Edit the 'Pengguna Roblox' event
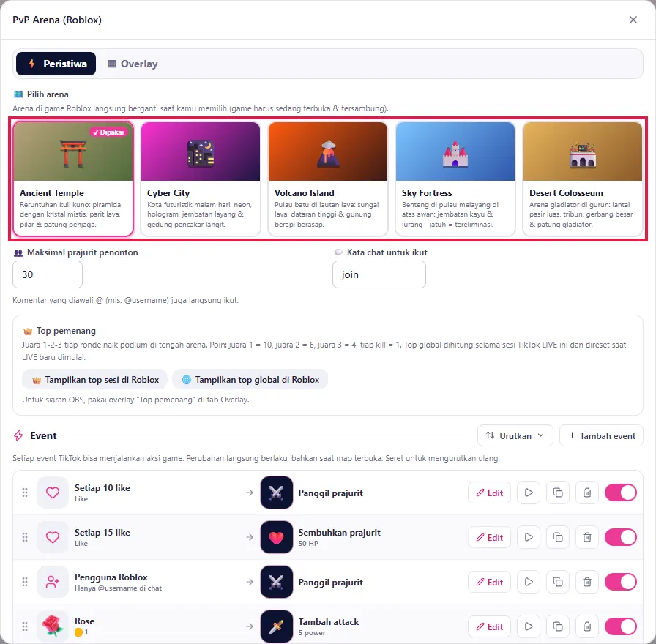Image resolution: width=656 pixels, height=644 pixels. coord(490,582)
